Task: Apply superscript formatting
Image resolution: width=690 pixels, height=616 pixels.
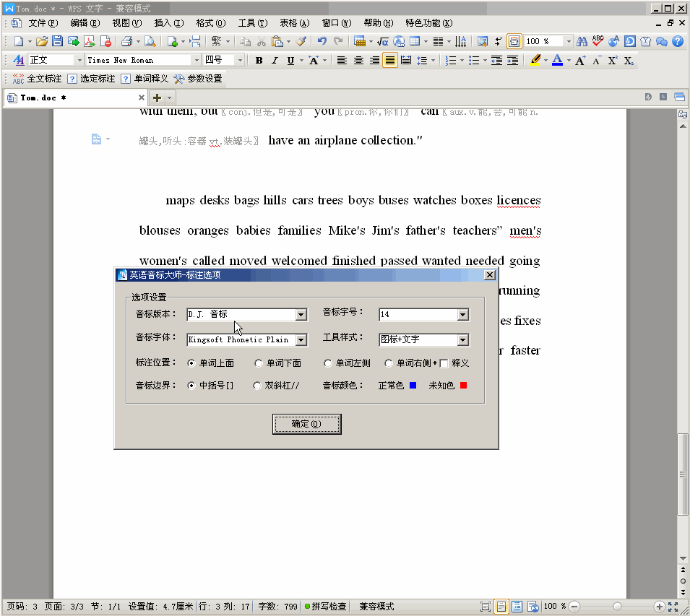Action: pos(612,60)
